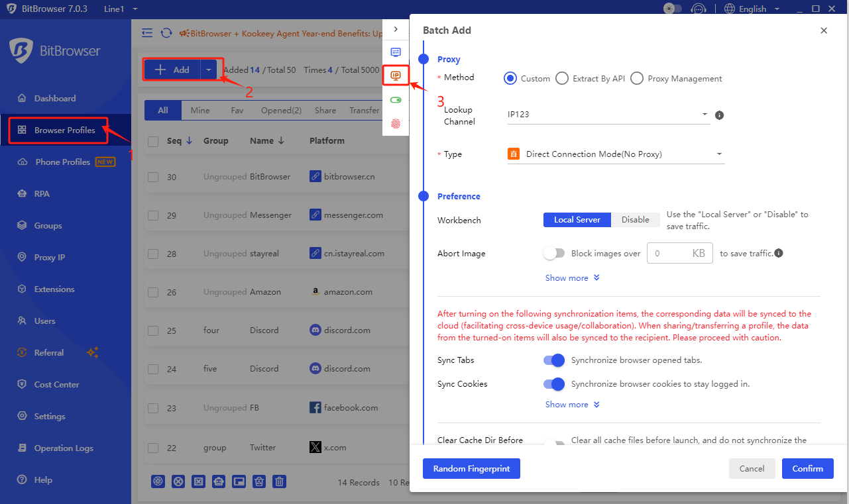Click window layout icon in bottom toolbar

[x=239, y=482]
